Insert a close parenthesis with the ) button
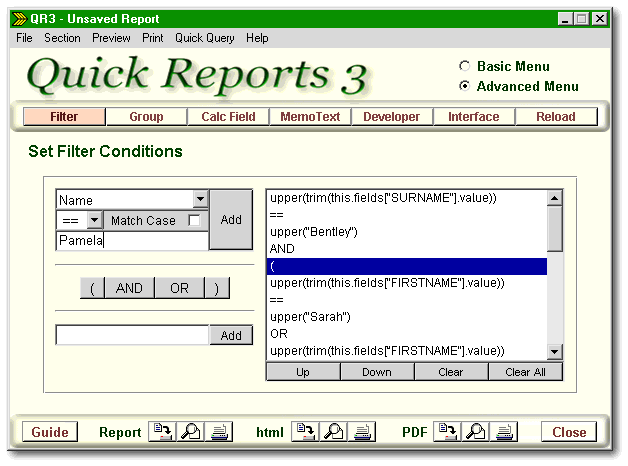 (217, 288)
